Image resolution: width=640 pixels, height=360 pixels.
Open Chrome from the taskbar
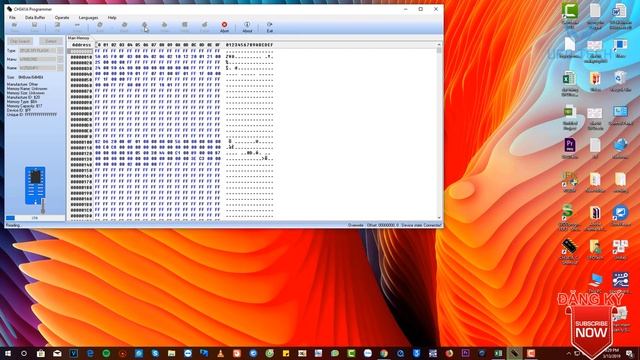[384, 353]
